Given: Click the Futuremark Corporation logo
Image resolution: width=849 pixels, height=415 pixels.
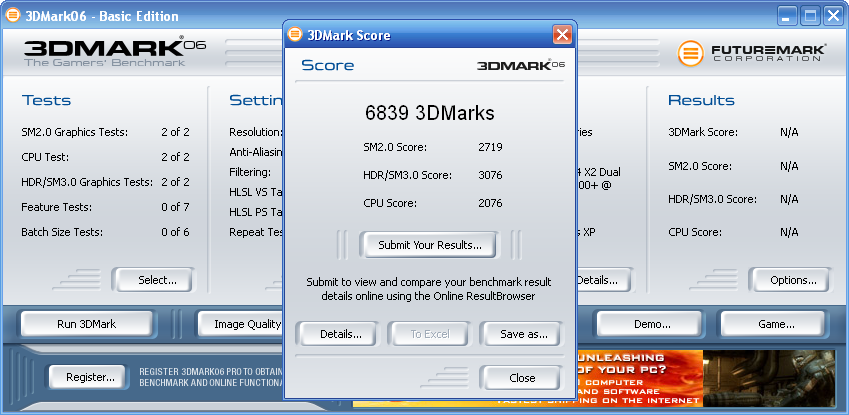Looking at the screenshot, I should pyautogui.click(x=752, y=54).
